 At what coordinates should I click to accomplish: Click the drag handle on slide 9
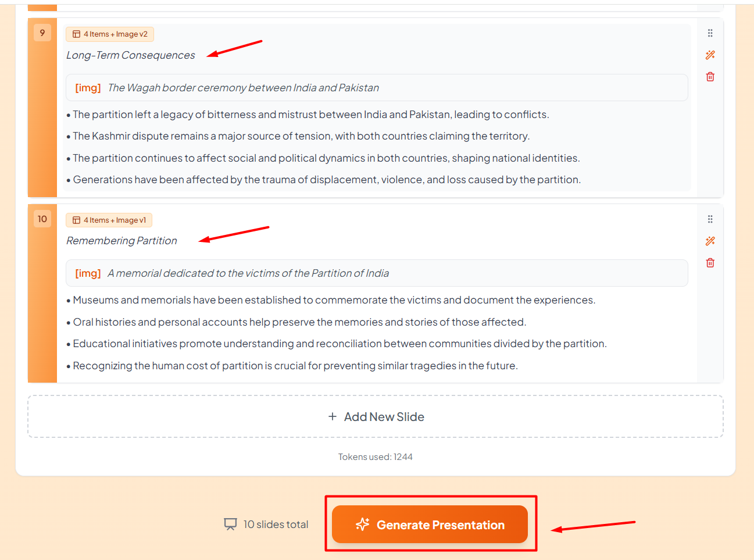710,33
